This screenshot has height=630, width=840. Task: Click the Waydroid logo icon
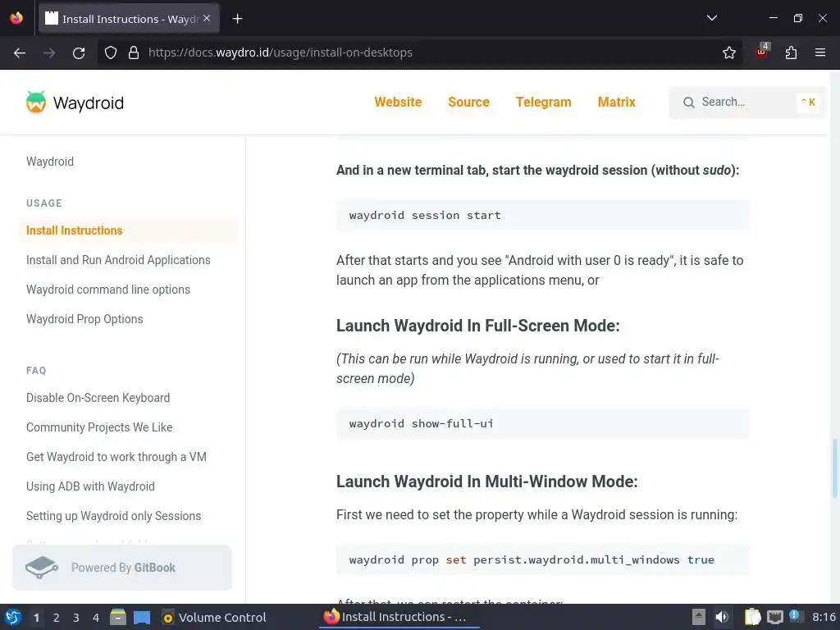[x=36, y=102]
